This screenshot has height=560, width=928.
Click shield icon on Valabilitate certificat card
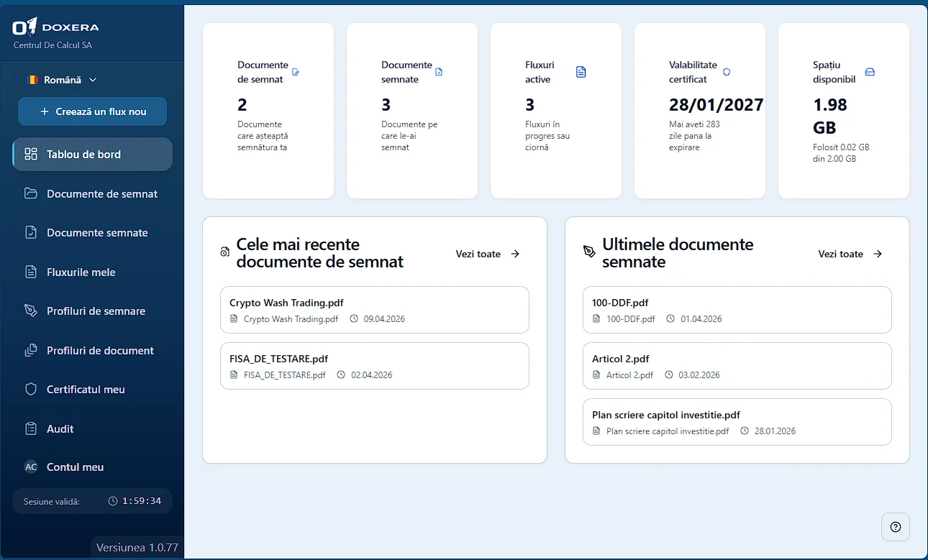coord(727,72)
